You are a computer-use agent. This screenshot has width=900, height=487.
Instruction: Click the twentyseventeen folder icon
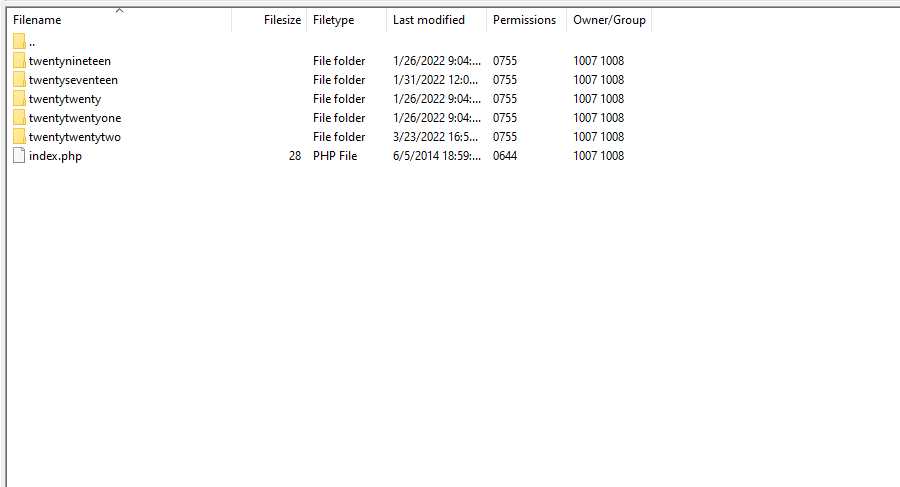coord(19,80)
